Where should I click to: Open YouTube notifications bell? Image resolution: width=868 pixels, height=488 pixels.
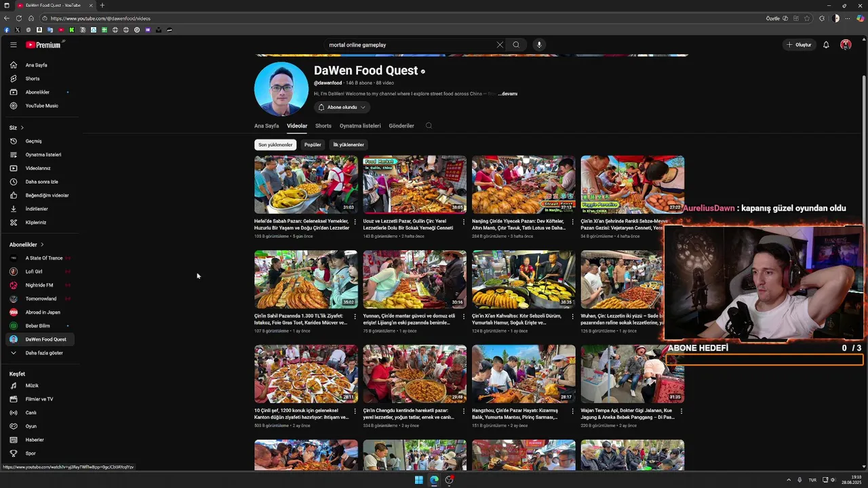point(826,45)
